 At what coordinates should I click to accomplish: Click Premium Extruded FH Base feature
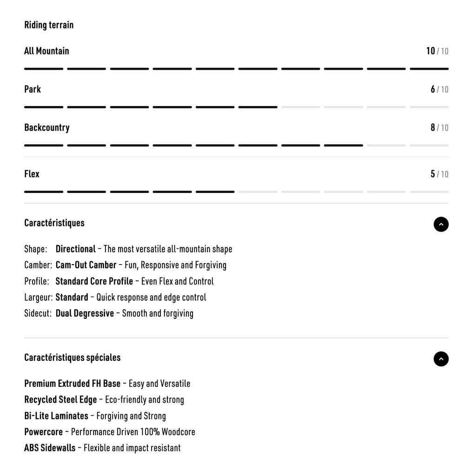[72, 384]
